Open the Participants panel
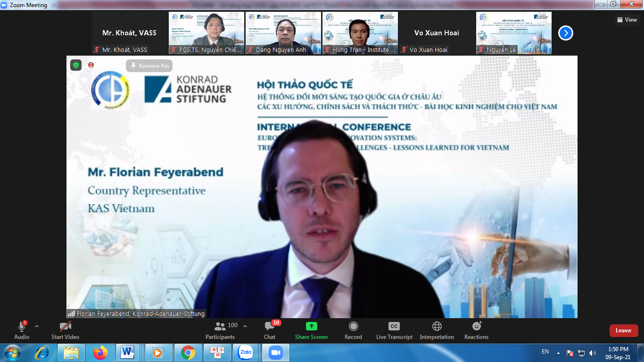 pyautogui.click(x=220, y=330)
